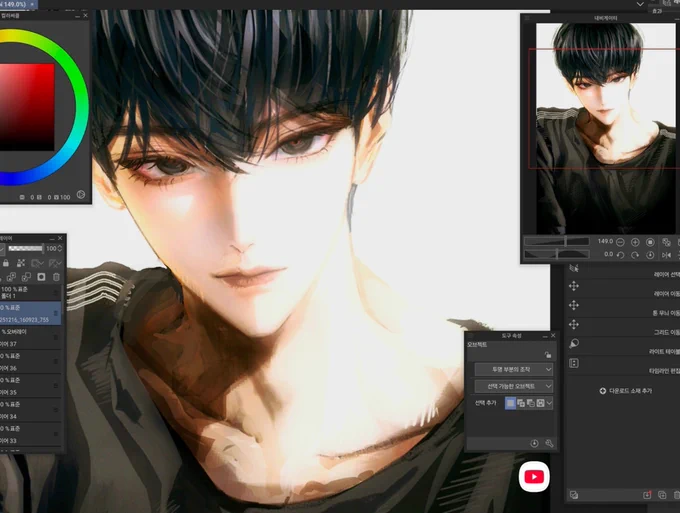This screenshot has height=513, width=680.
Task: Select the 폴더 1 layer folder
Action: click(x=30, y=292)
